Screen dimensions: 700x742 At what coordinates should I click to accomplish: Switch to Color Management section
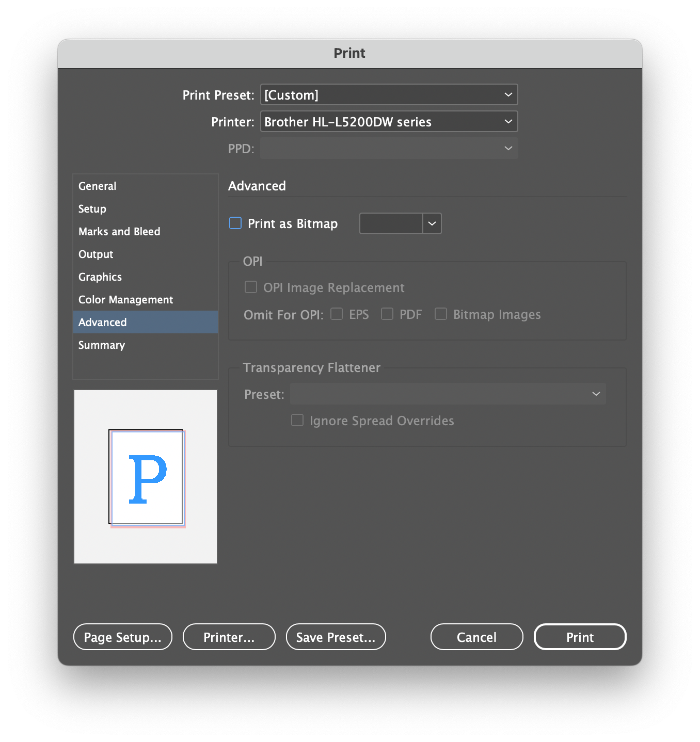(126, 300)
